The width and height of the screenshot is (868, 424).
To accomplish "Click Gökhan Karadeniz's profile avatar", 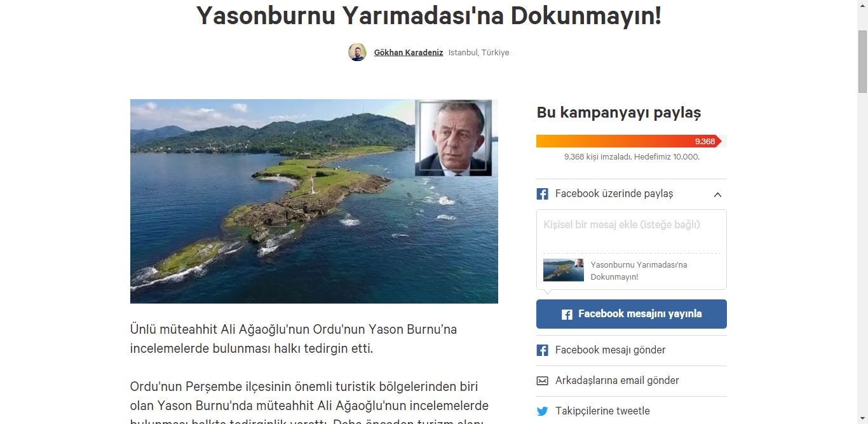I will (x=357, y=52).
